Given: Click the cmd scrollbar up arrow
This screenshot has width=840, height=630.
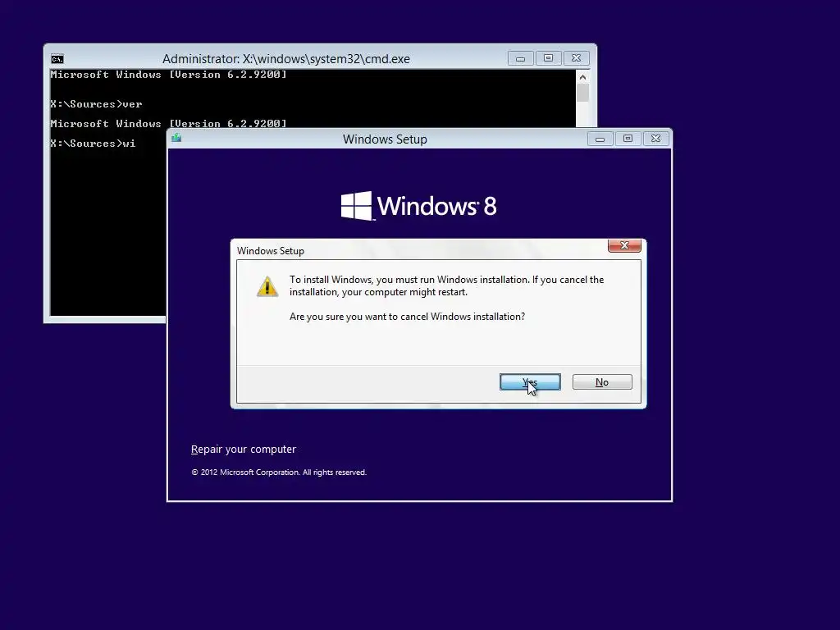Looking at the screenshot, I should pyautogui.click(x=583, y=77).
